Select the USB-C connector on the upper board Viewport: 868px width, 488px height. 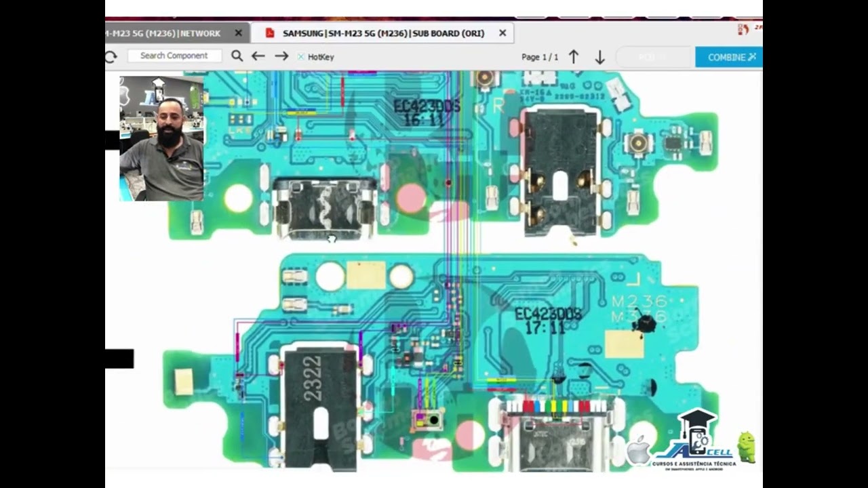tap(325, 207)
